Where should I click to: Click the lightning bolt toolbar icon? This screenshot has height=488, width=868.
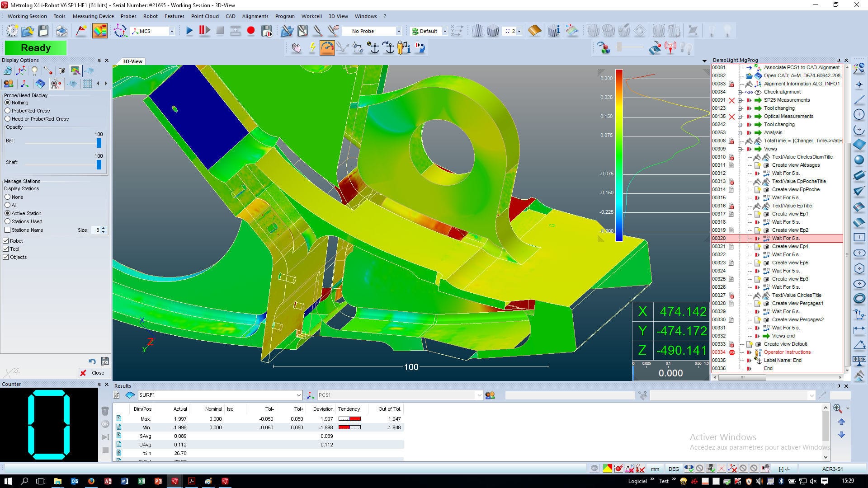click(312, 48)
